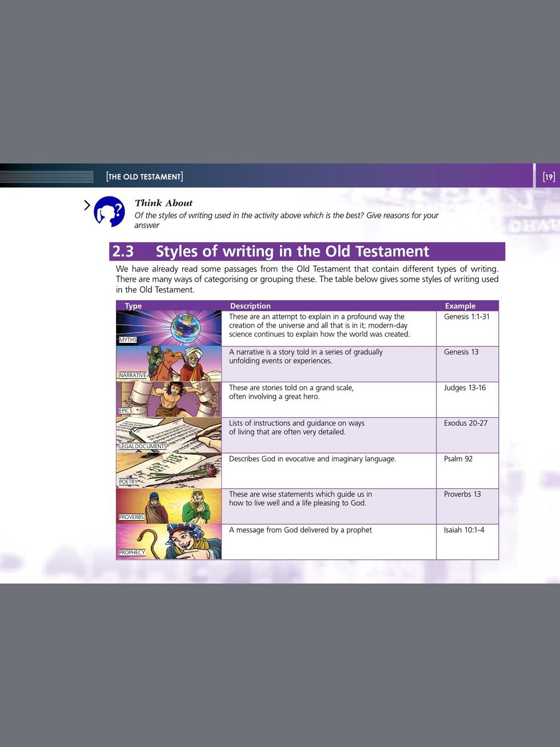Open the Myths globe illustration
560x747 pixels.
(169, 328)
